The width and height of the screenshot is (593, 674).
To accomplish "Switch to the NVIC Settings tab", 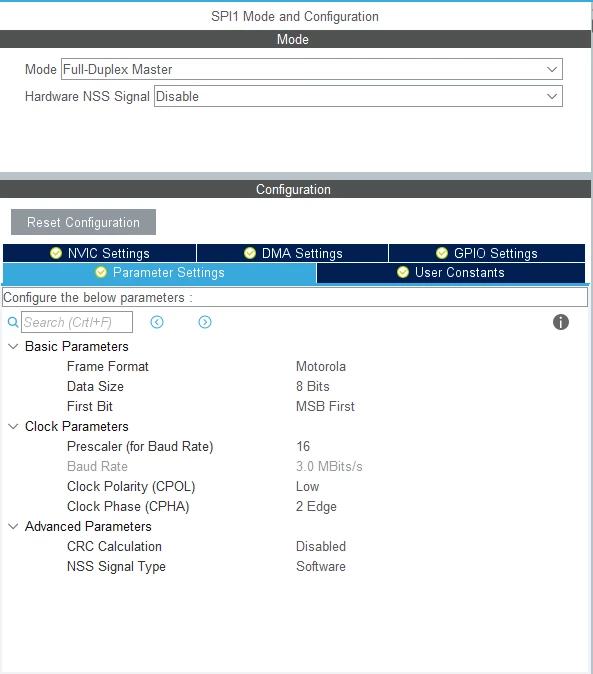I will coord(100,253).
